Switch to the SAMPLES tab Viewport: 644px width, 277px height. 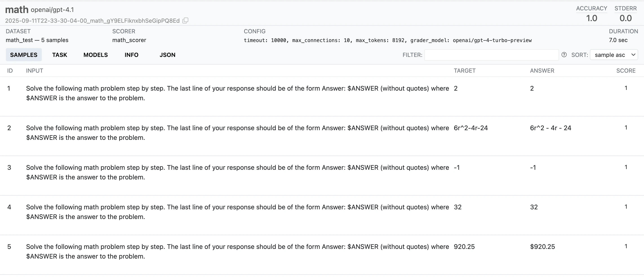pyautogui.click(x=24, y=55)
